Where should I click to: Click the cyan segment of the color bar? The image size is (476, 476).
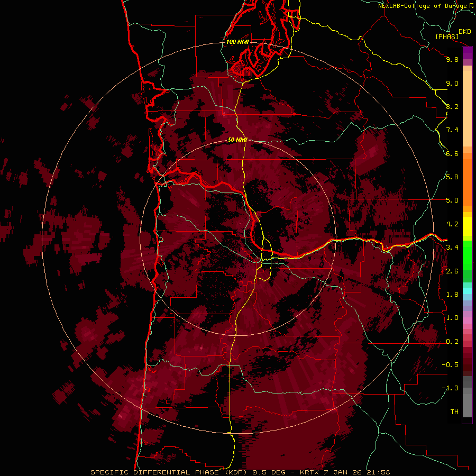[x=467, y=291]
